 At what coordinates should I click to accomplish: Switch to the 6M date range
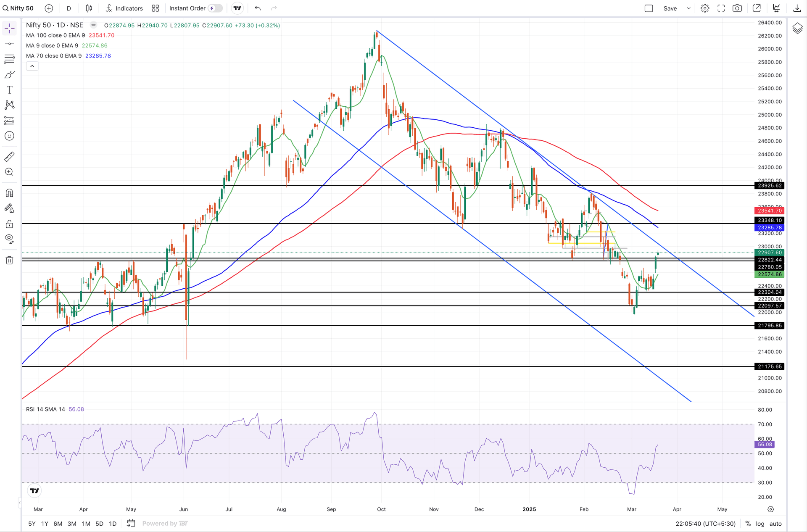pos(58,524)
